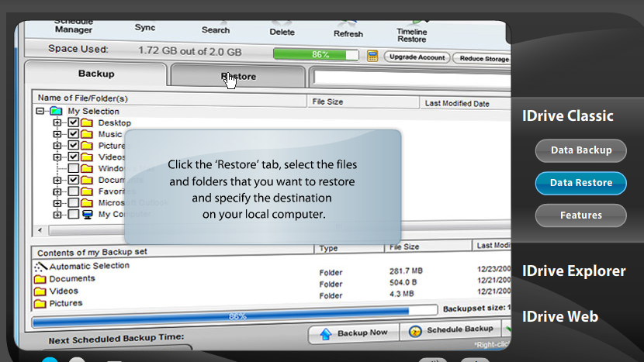Click the Delete toolbar item
Image resolution: width=644 pixels, height=362 pixels.
pyautogui.click(x=282, y=30)
